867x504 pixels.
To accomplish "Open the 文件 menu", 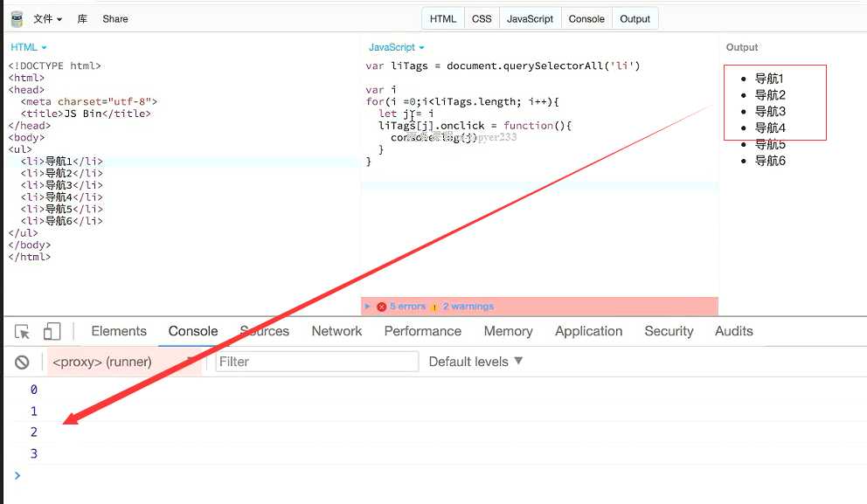I will coord(47,19).
